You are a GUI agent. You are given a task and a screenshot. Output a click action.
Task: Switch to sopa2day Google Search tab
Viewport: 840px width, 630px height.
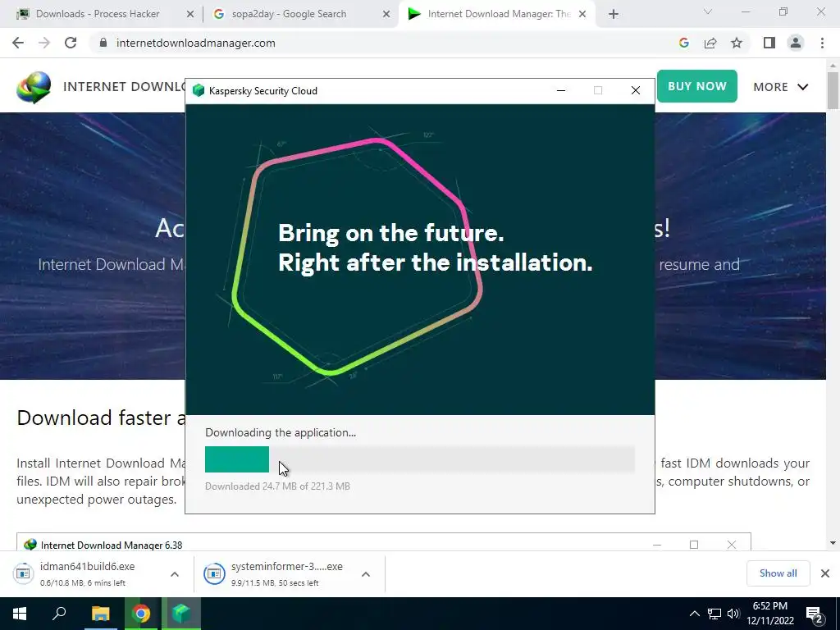click(x=289, y=14)
